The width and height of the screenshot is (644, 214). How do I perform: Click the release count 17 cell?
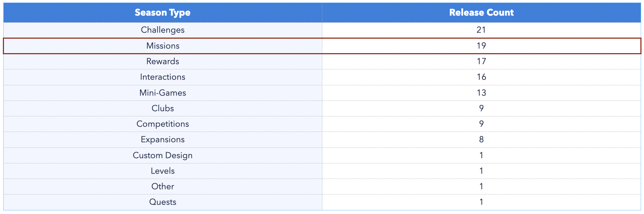pyautogui.click(x=481, y=61)
